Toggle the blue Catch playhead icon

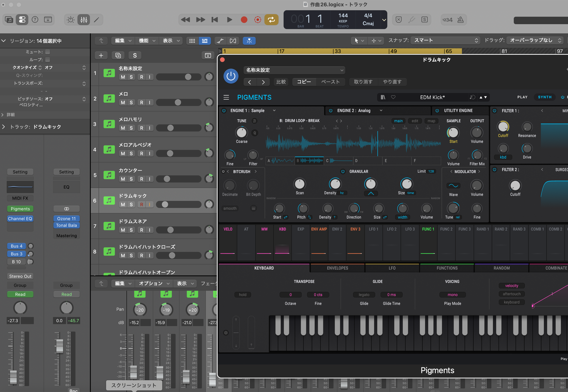[x=249, y=41]
